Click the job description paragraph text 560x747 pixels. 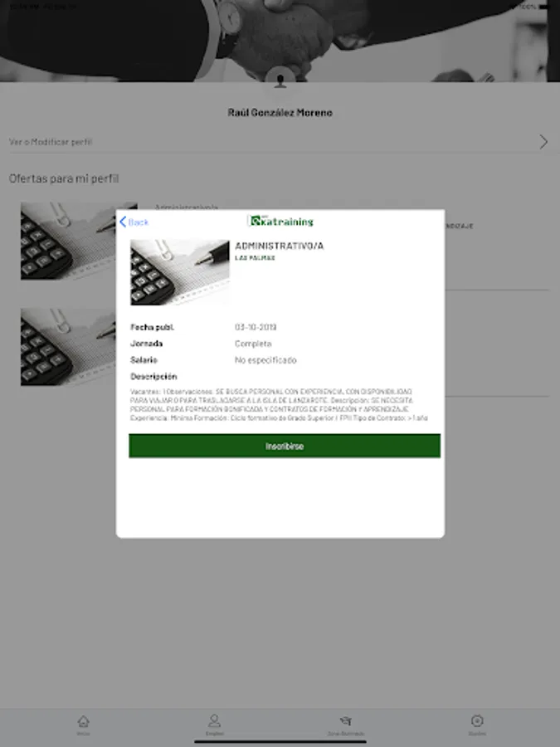(279, 404)
